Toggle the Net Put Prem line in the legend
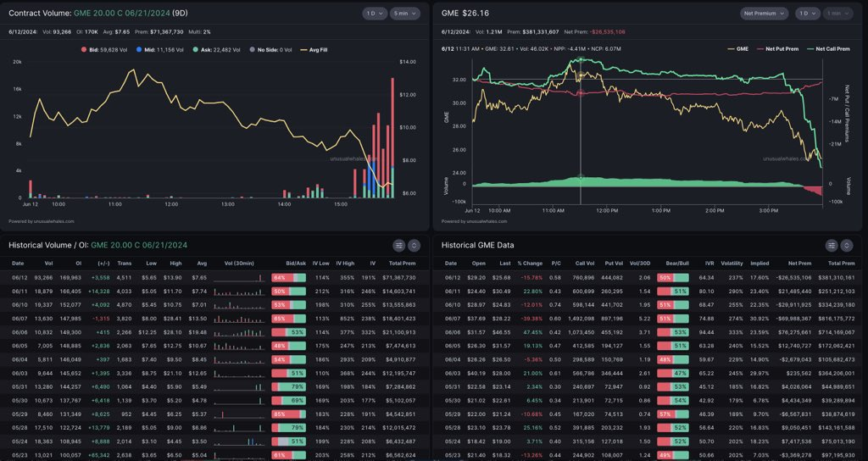Image resolution: width=868 pixels, height=461 pixels. coord(778,48)
